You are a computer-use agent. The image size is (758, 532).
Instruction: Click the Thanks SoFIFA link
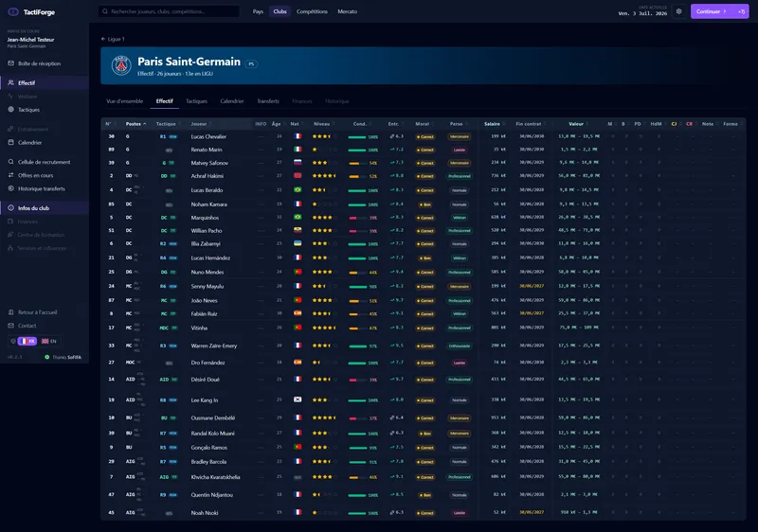[x=66, y=357]
